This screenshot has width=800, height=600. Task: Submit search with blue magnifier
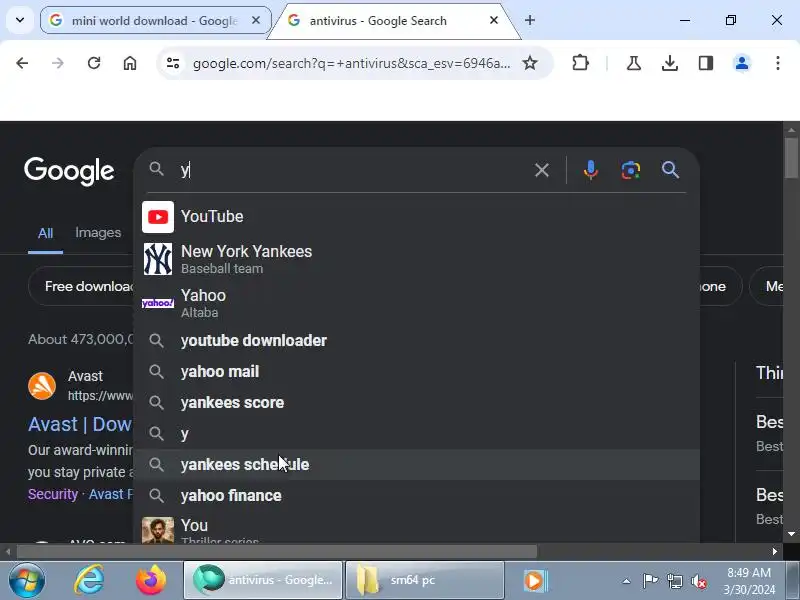[x=670, y=170]
